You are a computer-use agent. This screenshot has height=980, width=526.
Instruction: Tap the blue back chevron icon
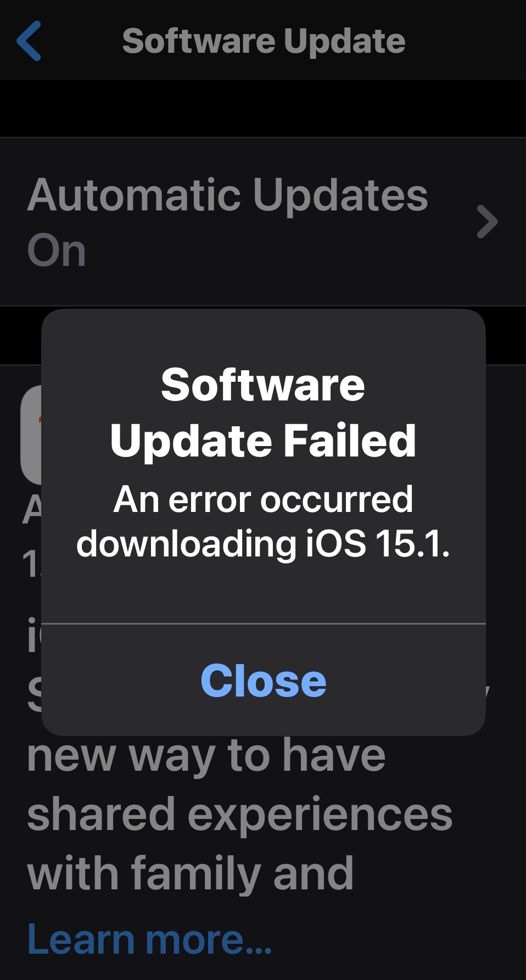click(29, 41)
